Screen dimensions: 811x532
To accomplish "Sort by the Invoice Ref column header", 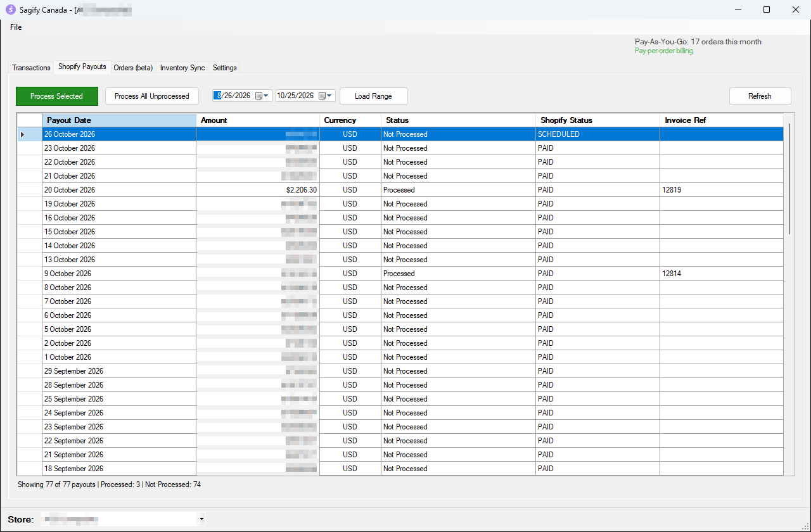I will pyautogui.click(x=722, y=120).
